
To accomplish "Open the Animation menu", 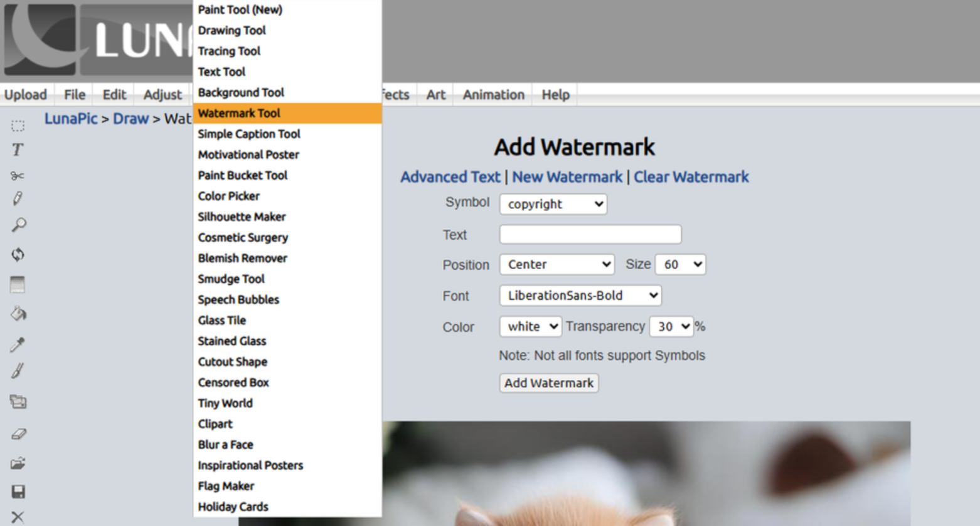I will click(494, 95).
